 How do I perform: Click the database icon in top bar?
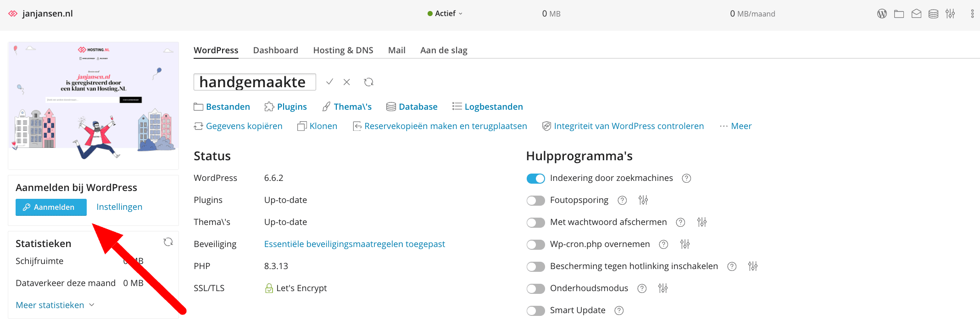(933, 14)
